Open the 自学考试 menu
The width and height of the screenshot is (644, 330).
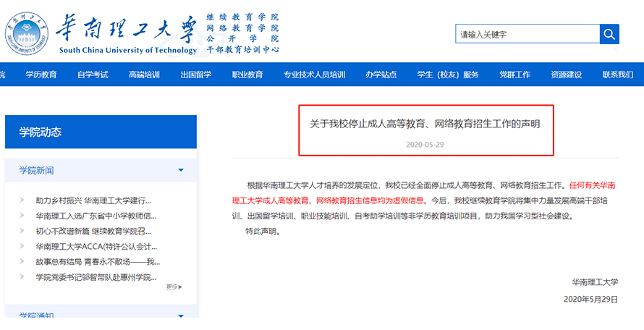click(x=93, y=75)
